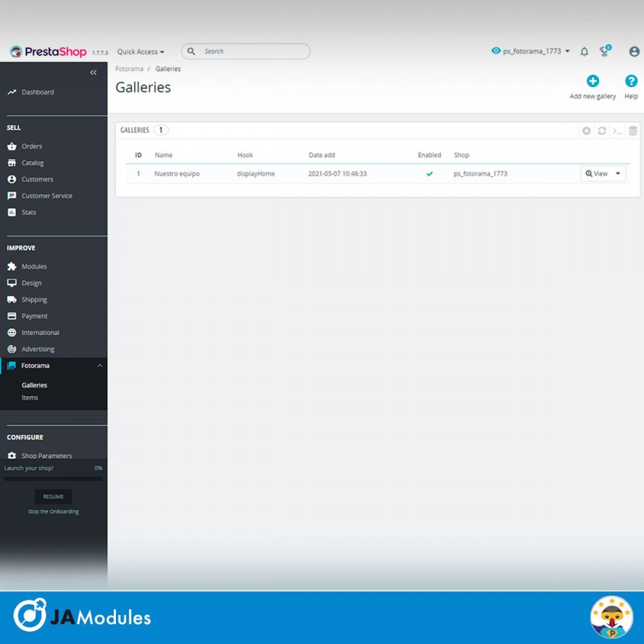This screenshot has width=644, height=644.
Task: Click the Add new gallery plus icon
Action: click(592, 81)
